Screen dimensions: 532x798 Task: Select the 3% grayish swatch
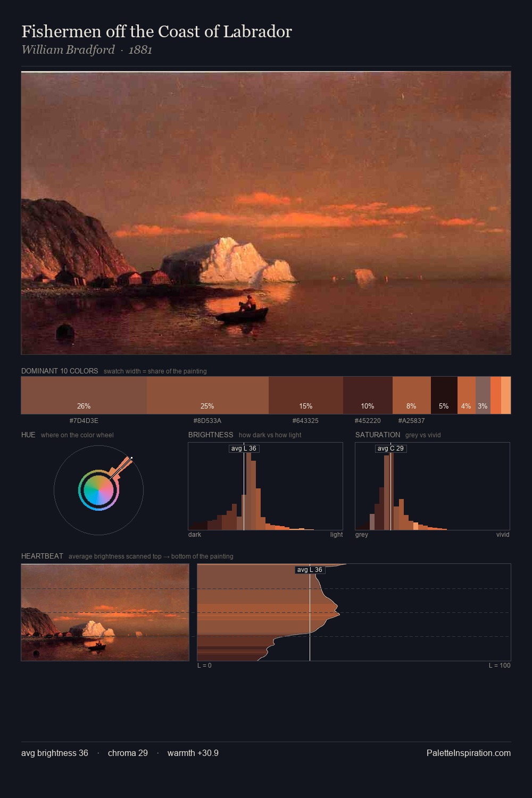coord(483,395)
